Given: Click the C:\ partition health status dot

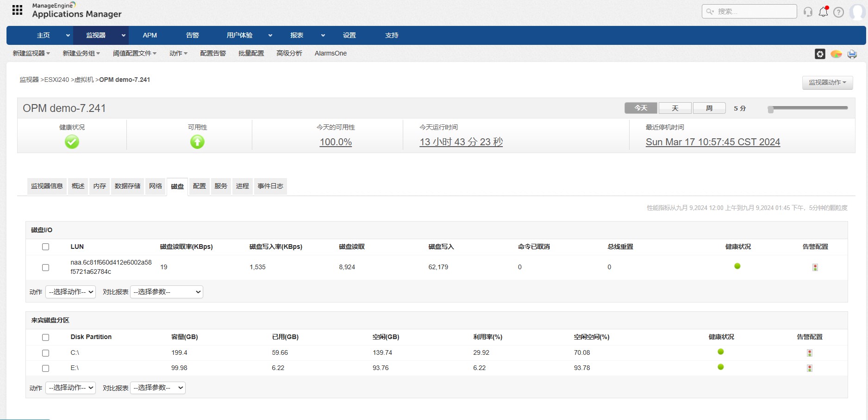Looking at the screenshot, I should 721,352.
